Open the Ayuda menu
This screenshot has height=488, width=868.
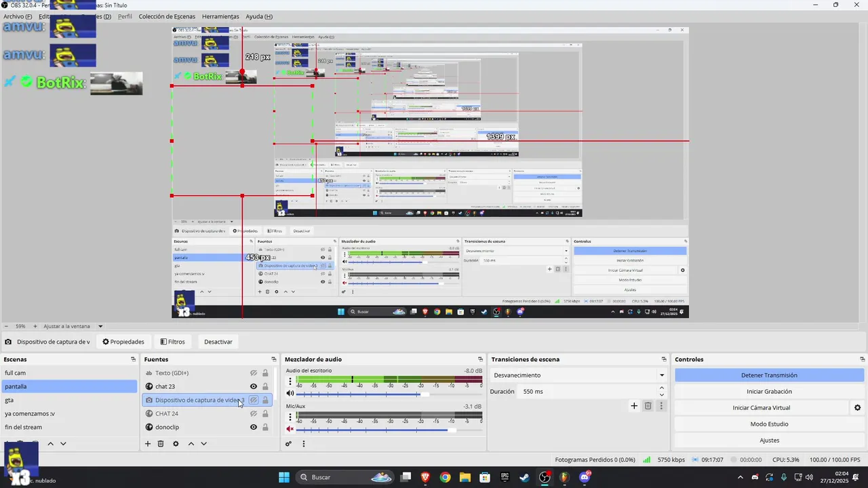tap(259, 16)
